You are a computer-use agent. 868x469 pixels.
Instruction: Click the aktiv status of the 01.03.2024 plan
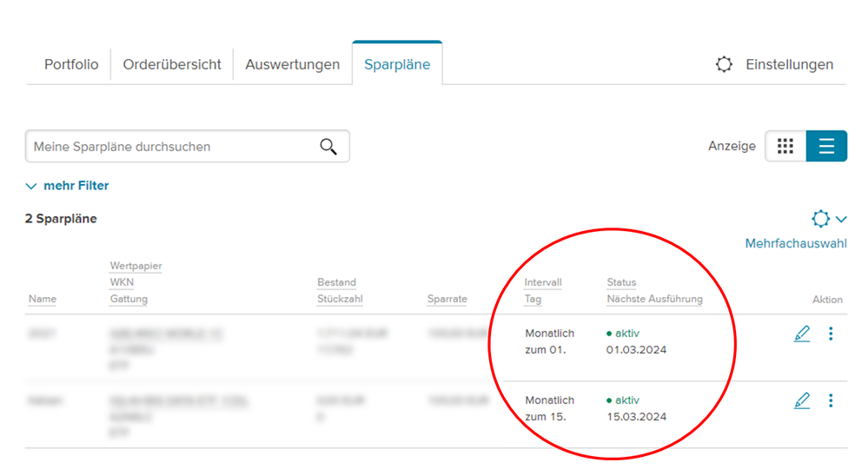623,334
